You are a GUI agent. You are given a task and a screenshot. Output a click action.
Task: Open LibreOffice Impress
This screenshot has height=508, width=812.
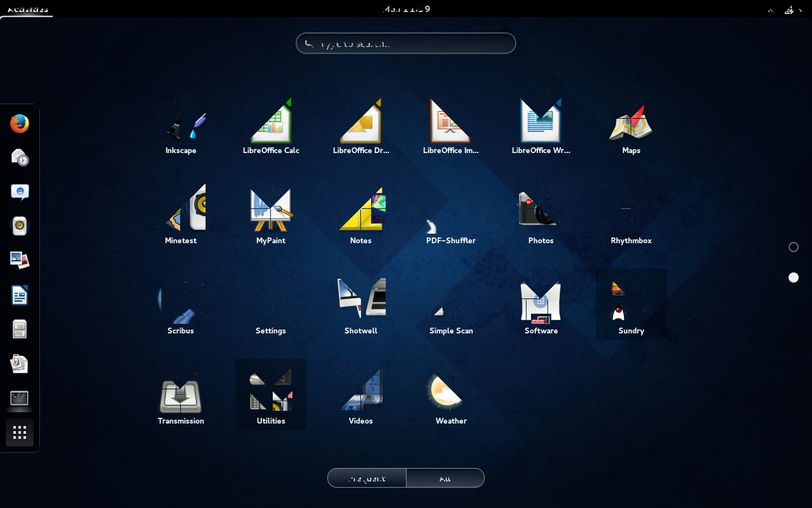click(451, 127)
